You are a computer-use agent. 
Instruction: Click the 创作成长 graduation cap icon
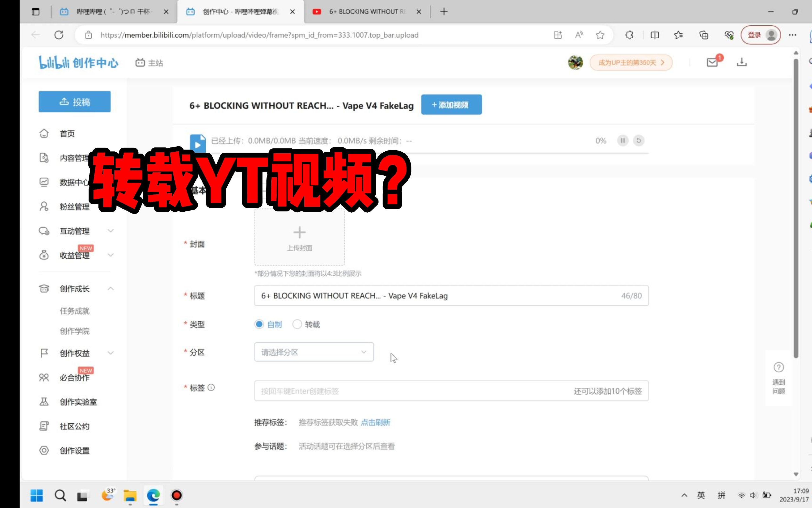coord(44,289)
